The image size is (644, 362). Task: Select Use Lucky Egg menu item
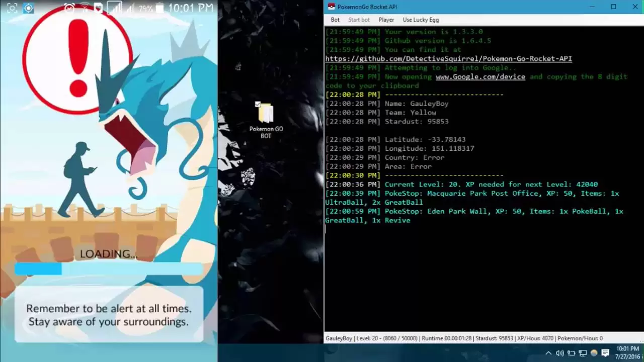point(421,20)
